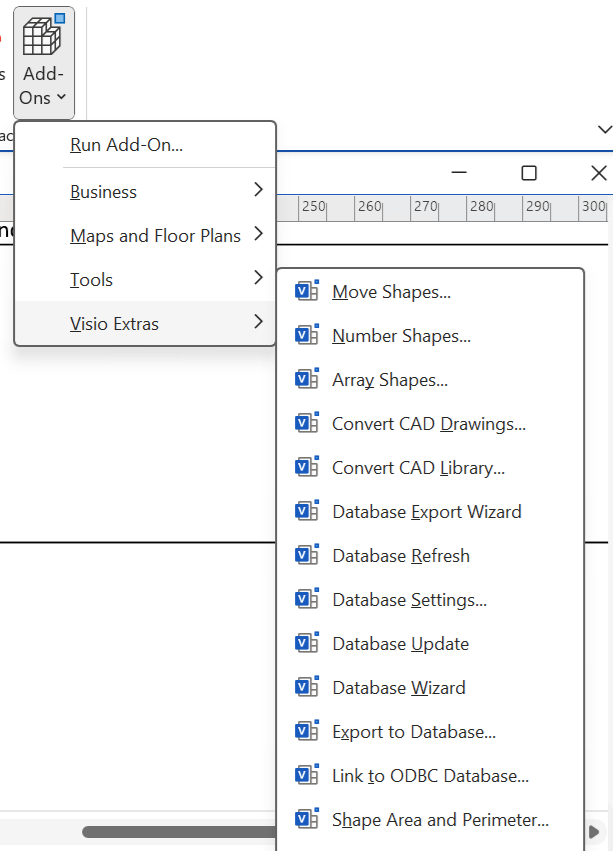Click the Number Shapes Visio icon
The width and height of the screenshot is (613, 851).
pos(307,335)
